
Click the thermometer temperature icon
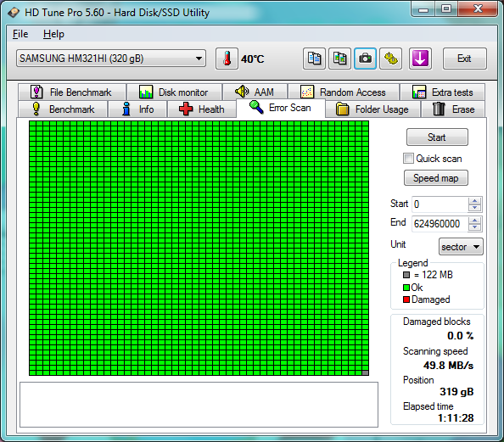coord(227,59)
